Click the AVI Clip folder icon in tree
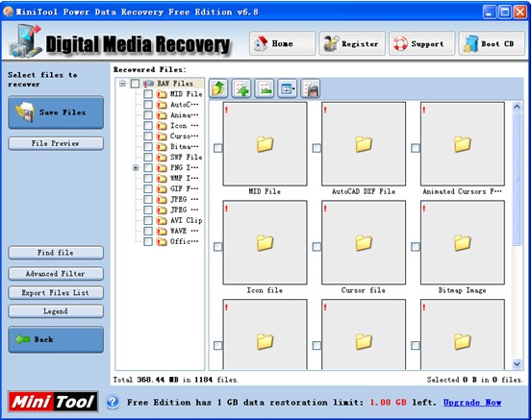 [162, 221]
